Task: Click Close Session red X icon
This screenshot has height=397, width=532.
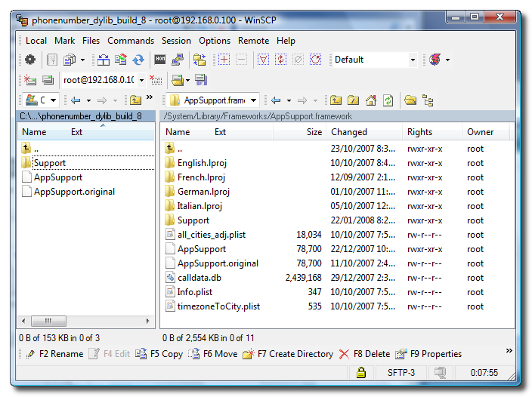Action: (x=156, y=80)
